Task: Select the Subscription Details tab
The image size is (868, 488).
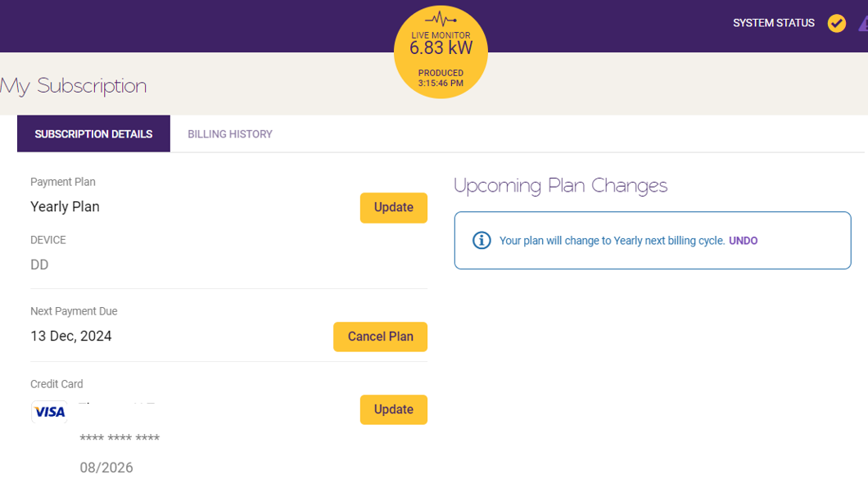Action: coord(93,133)
